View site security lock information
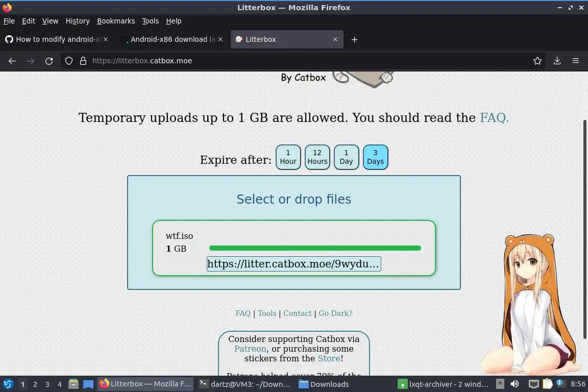 coord(83,61)
